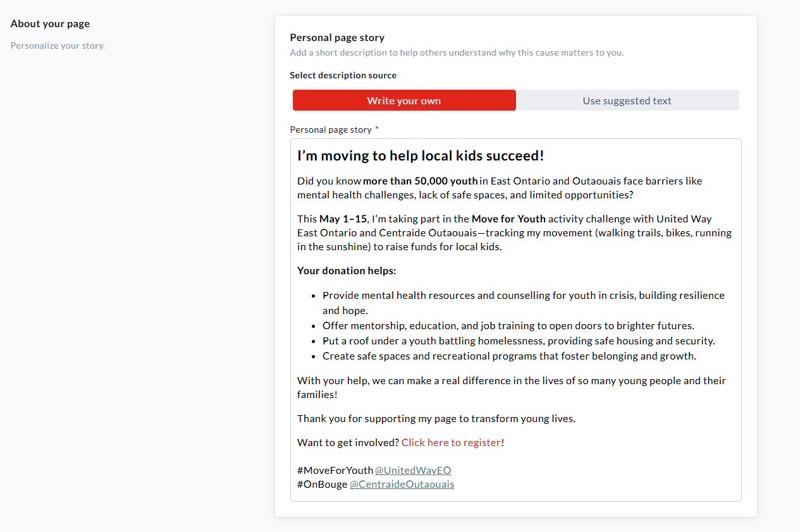This screenshot has height=532, width=800.
Task: Place cursor on "Your donation helps:" line
Action: 347,270
